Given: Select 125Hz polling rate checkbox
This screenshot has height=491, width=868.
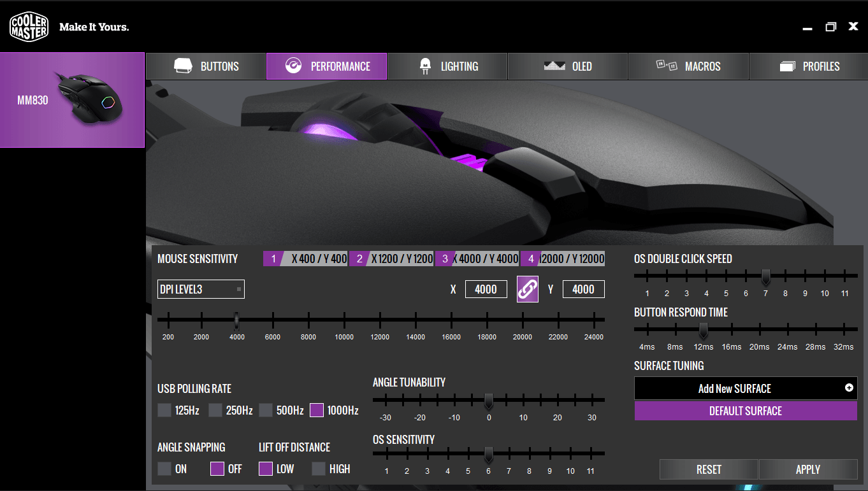Looking at the screenshot, I should tap(164, 410).
